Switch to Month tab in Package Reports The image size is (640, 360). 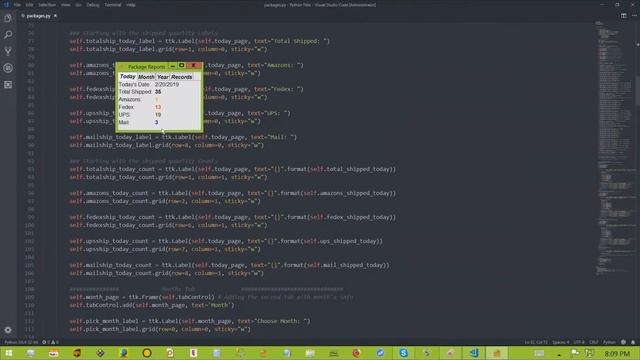(146, 77)
